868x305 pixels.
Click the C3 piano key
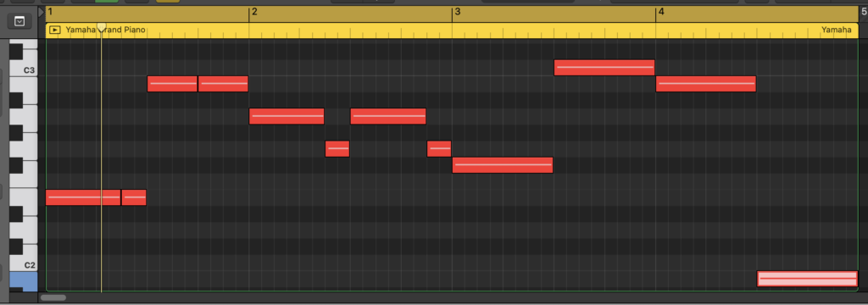click(x=23, y=70)
